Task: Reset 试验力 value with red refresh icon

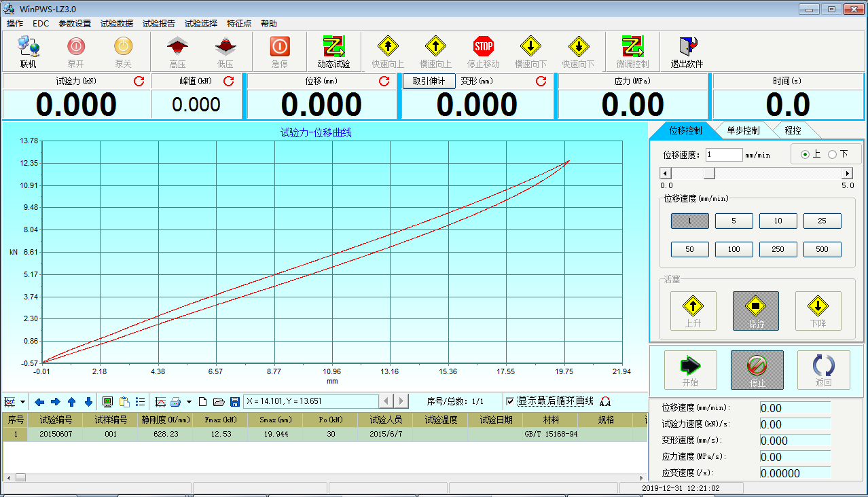Action: [x=139, y=81]
